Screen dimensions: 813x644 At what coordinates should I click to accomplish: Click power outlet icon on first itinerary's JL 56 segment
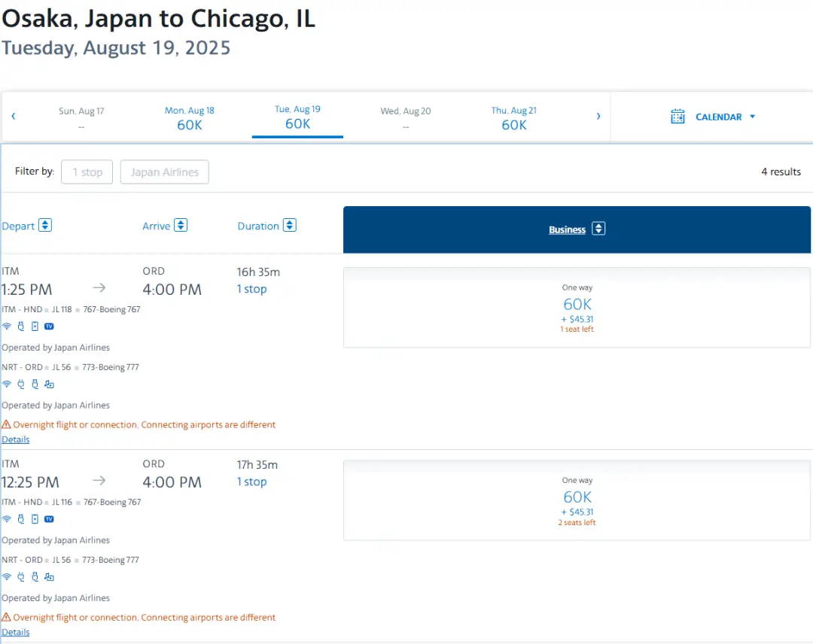[x=21, y=384]
